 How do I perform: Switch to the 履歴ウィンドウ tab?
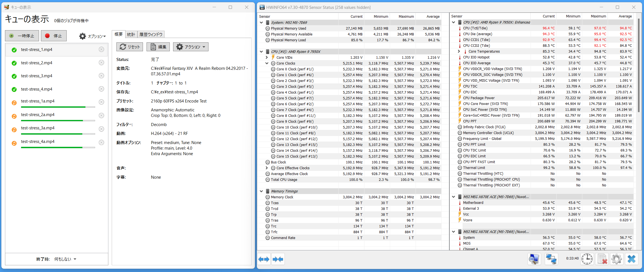151,34
